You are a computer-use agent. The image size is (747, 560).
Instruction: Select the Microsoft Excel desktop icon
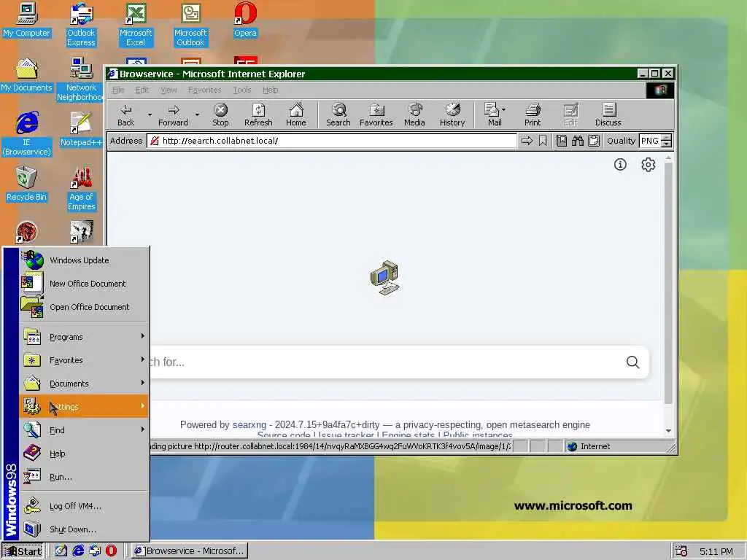(x=136, y=24)
